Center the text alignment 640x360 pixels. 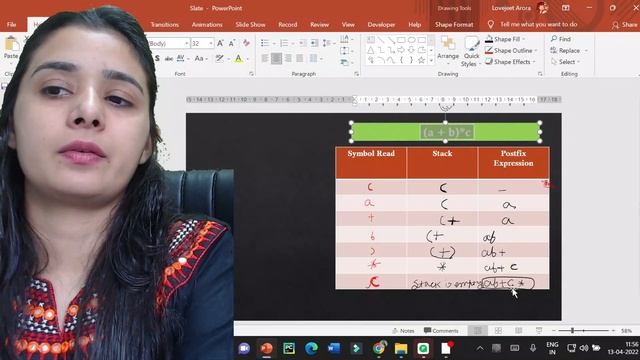click(x=276, y=59)
